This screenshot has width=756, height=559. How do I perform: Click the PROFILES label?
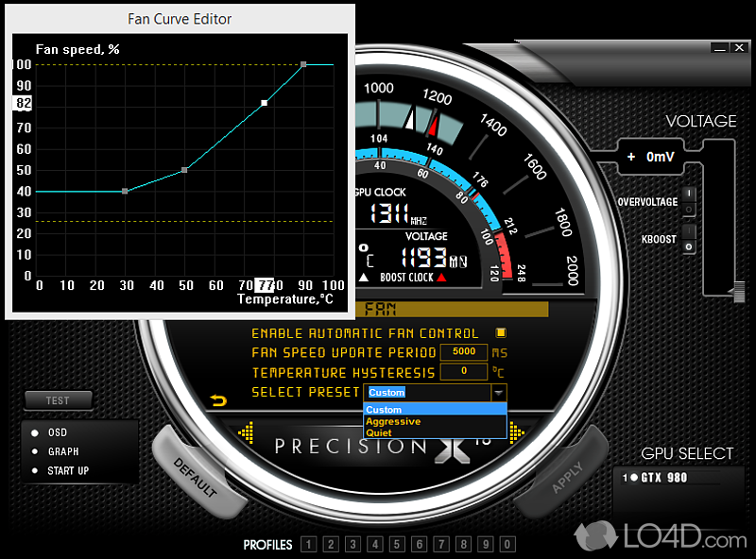(267, 545)
